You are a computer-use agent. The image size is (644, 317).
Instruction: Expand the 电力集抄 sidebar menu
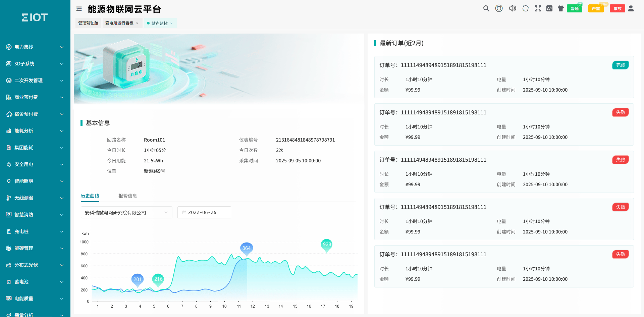[35, 47]
